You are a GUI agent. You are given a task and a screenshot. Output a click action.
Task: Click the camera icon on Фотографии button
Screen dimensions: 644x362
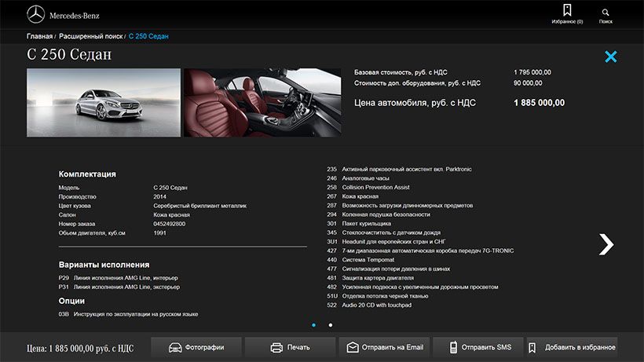[175, 347]
